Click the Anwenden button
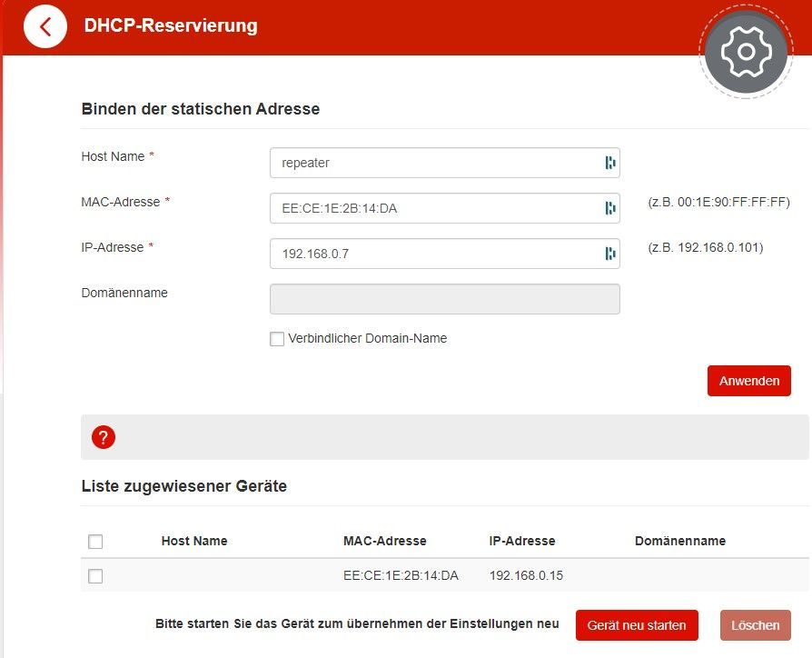 click(748, 381)
